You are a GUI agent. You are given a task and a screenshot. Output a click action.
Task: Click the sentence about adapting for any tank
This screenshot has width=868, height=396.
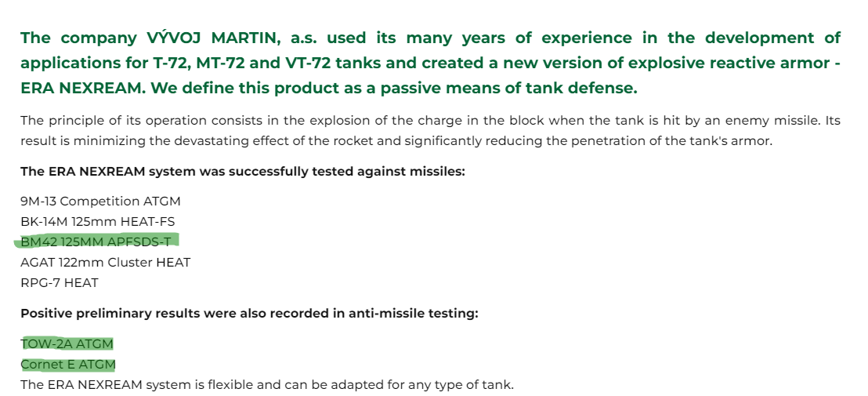coord(267,385)
